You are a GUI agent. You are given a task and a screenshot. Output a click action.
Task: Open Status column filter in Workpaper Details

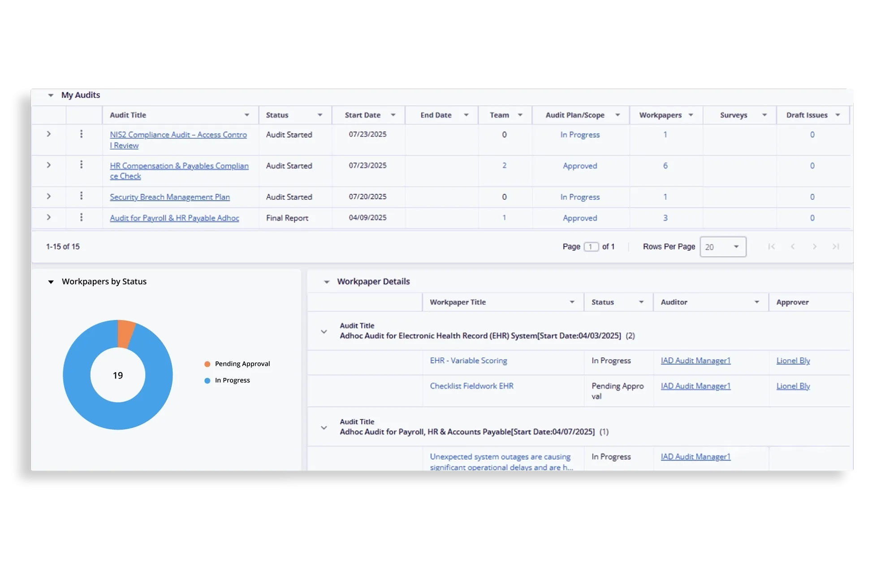click(x=641, y=302)
